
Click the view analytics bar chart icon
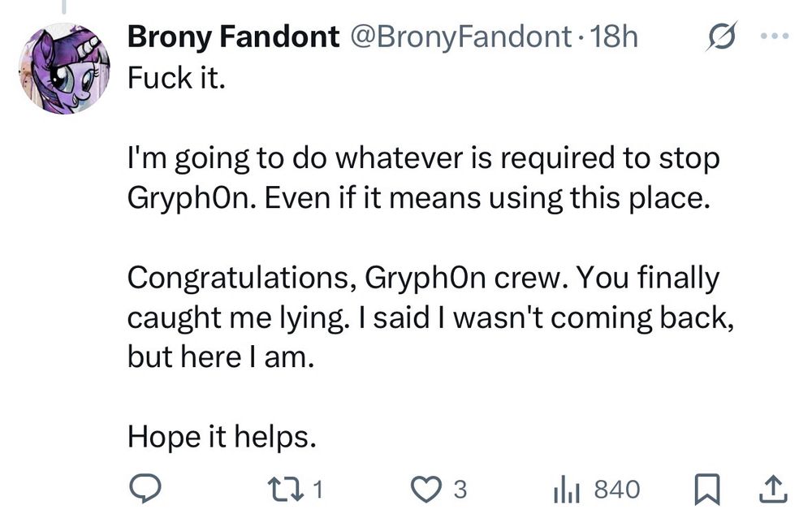click(564, 489)
